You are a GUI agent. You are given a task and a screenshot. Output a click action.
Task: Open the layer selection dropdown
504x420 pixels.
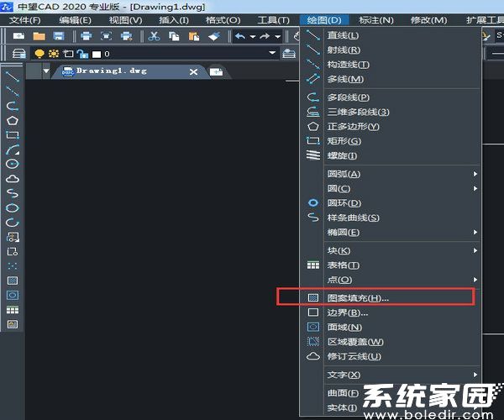(272, 53)
